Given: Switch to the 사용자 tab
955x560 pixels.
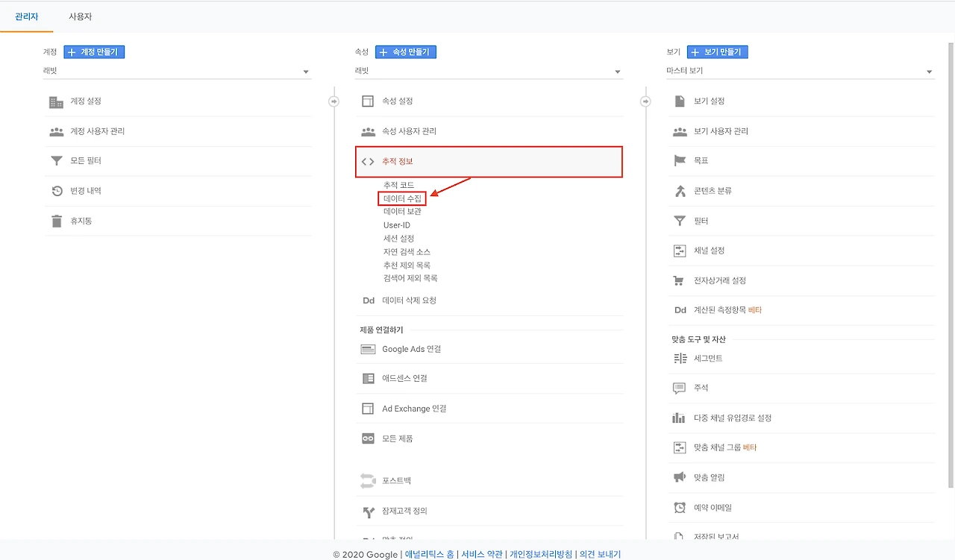Looking at the screenshot, I should coord(81,16).
